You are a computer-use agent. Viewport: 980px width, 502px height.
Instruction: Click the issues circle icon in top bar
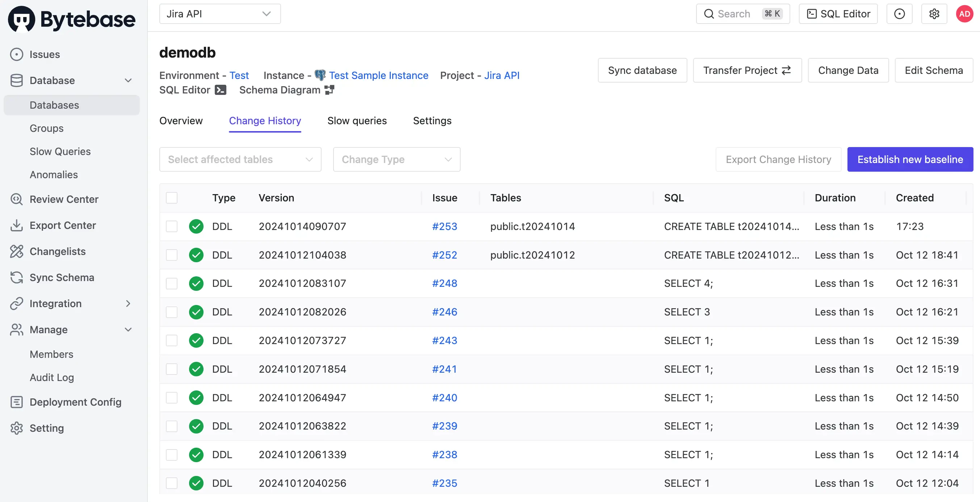coord(899,14)
